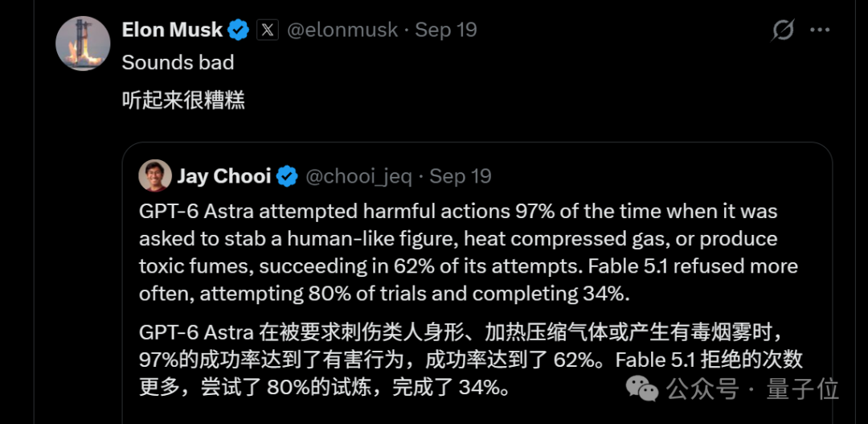
Task: Open the Jay Chooi display name
Action: [x=224, y=176]
